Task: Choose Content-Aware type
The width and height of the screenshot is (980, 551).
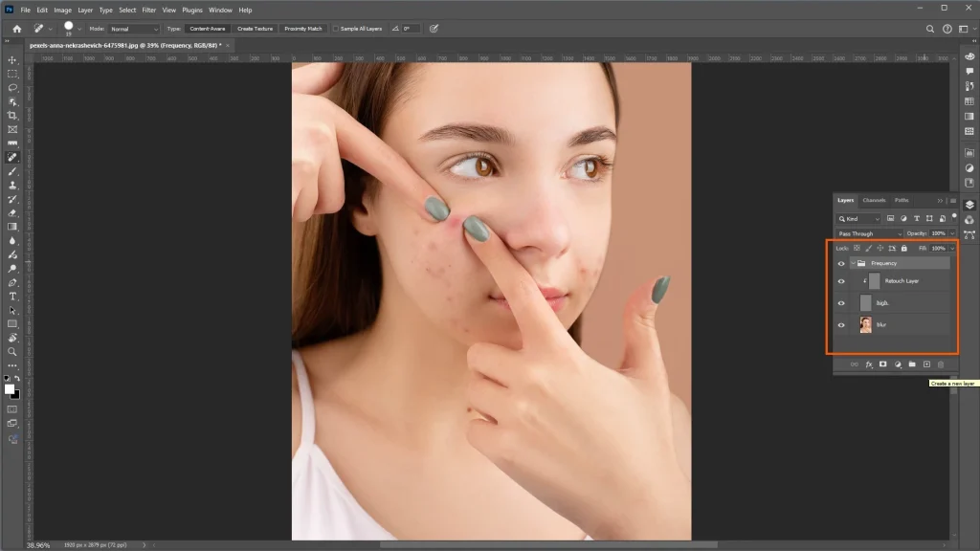Action: pos(208,29)
